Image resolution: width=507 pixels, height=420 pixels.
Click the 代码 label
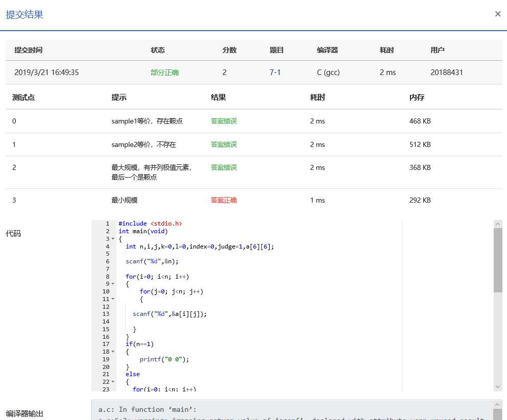coord(13,234)
